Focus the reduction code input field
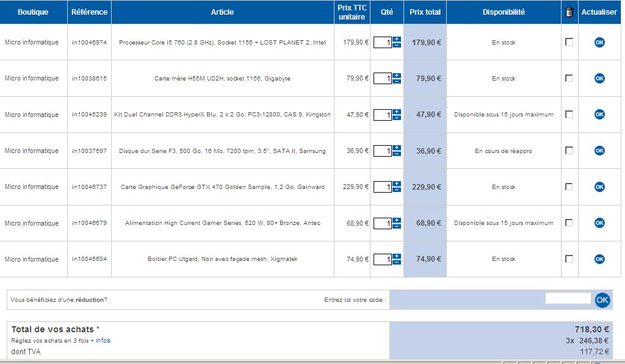The image size is (625, 364). click(568, 298)
